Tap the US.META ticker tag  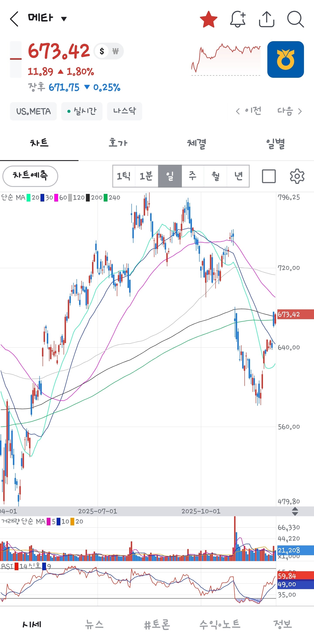(x=33, y=111)
